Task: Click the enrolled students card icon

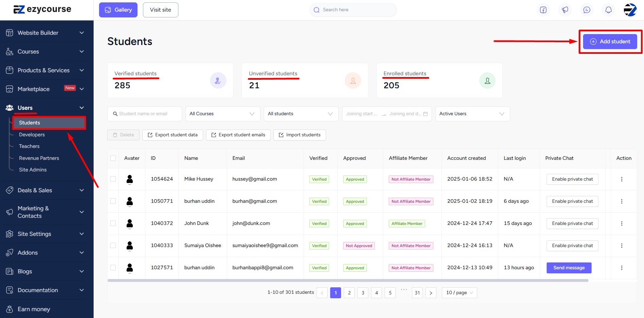Action: pyautogui.click(x=487, y=80)
